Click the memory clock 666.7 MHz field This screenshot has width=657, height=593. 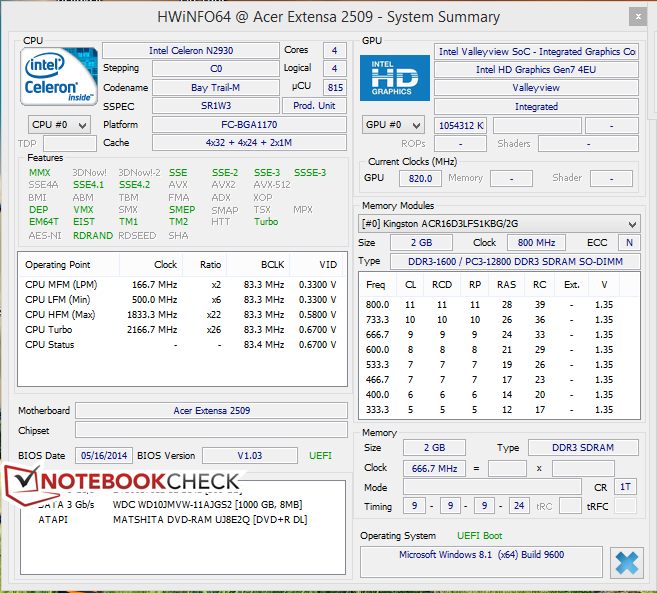[434, 469]
